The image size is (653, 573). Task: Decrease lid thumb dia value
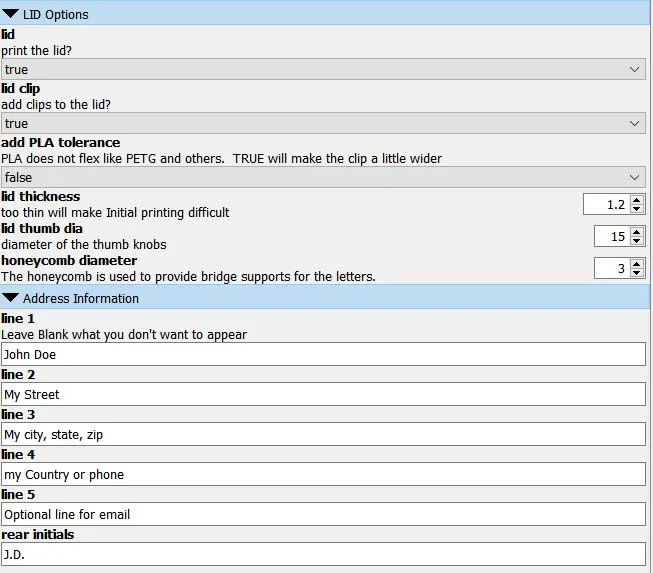(637, 241)
